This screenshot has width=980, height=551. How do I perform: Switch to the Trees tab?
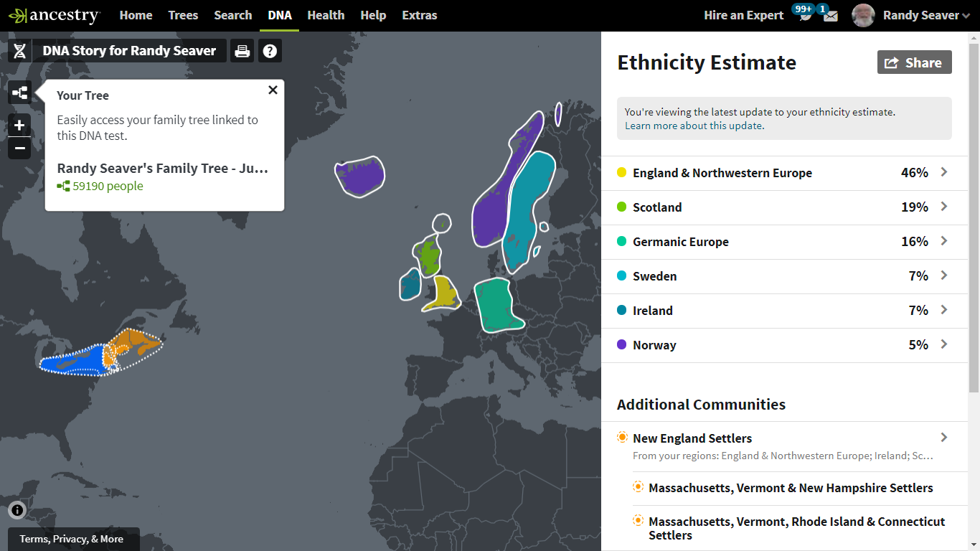183,15
